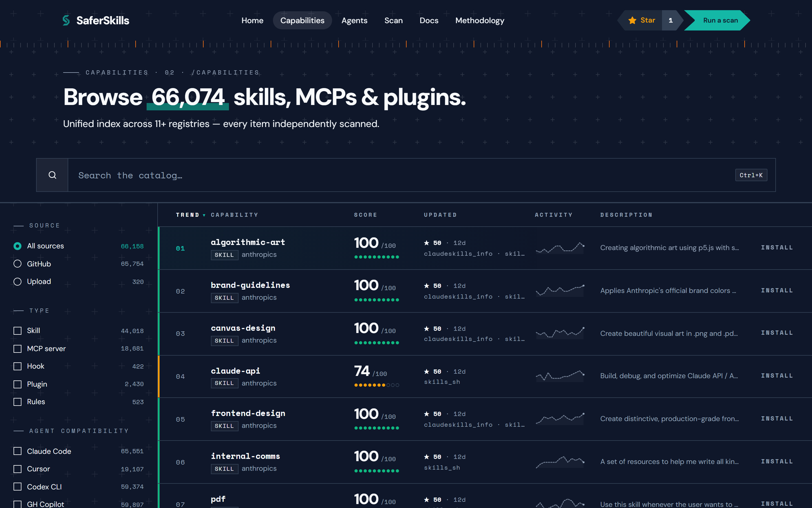Screen dimensions: 812x508
Task: Enable the Claude Code compatibility checkbox
Action: [x=17, y=451]
